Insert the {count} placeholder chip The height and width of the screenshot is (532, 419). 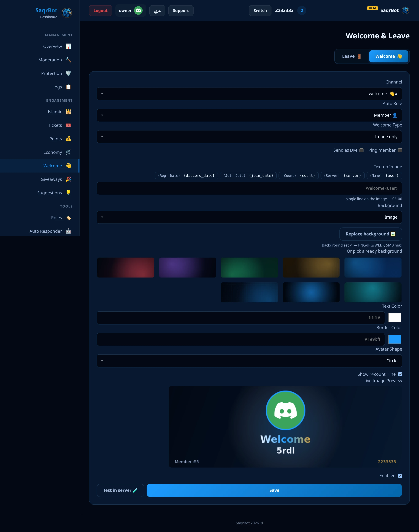(299, 176)
